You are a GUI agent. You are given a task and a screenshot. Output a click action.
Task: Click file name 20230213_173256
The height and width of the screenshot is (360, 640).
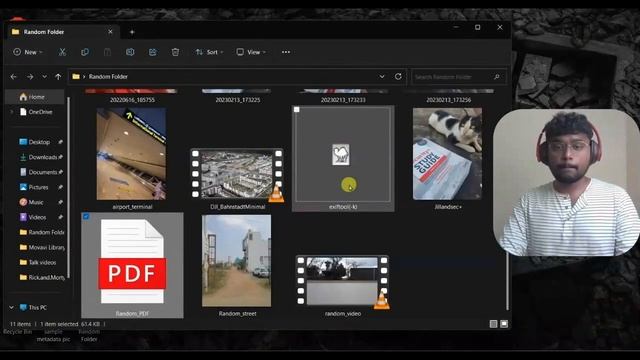[x=448, y=100]
